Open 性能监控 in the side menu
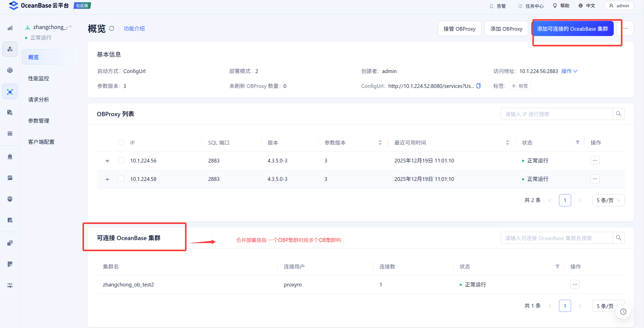 (x=39, y=78)
